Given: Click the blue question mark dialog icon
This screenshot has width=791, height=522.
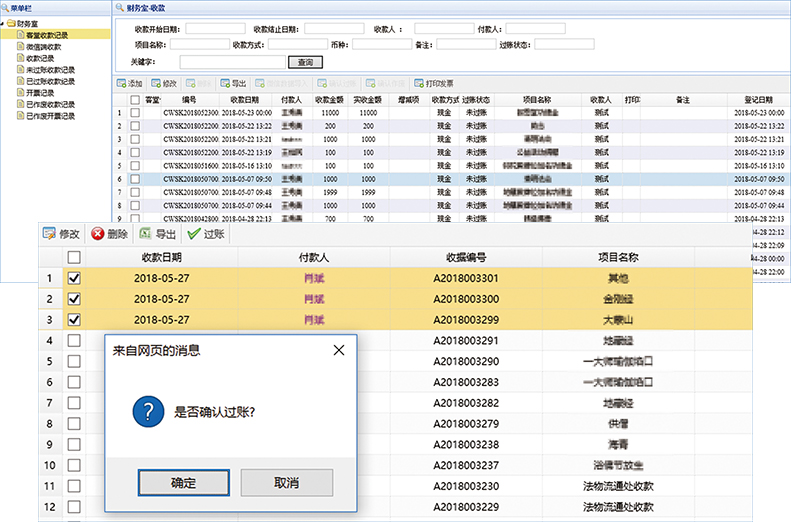Looking at the screenshot, I should tap(148, 412).
